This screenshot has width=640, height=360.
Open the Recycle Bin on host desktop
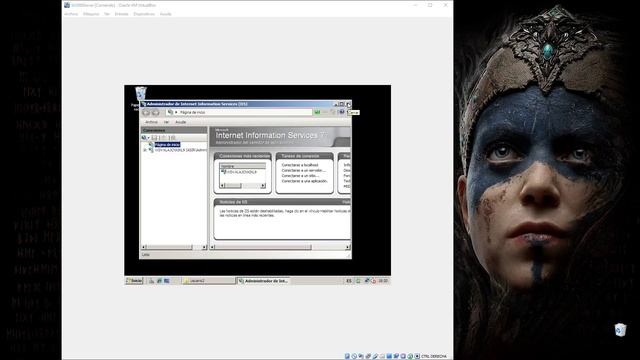pyautogui.click(x=620, y=330)
